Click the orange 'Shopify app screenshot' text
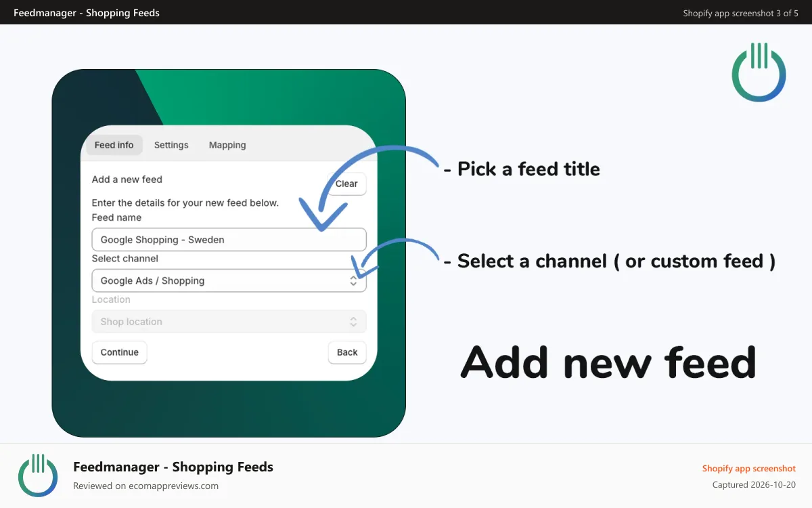Image resolution: width=812 pixels, height=508 pixels. [x=749, y=468]
